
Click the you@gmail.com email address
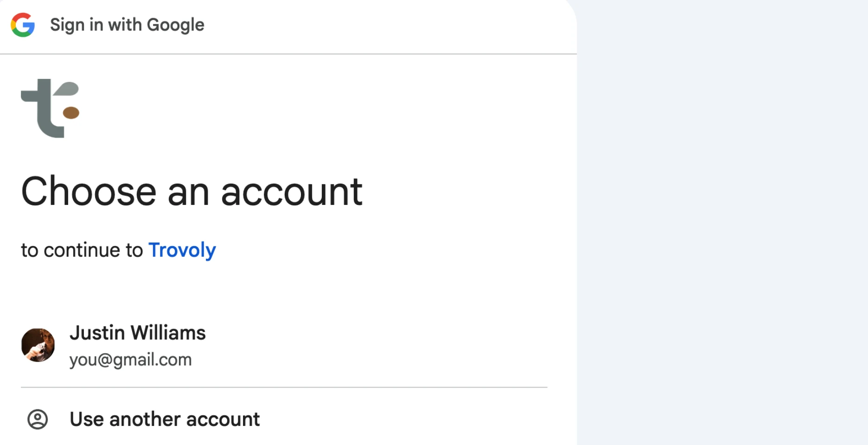(130, 360)
